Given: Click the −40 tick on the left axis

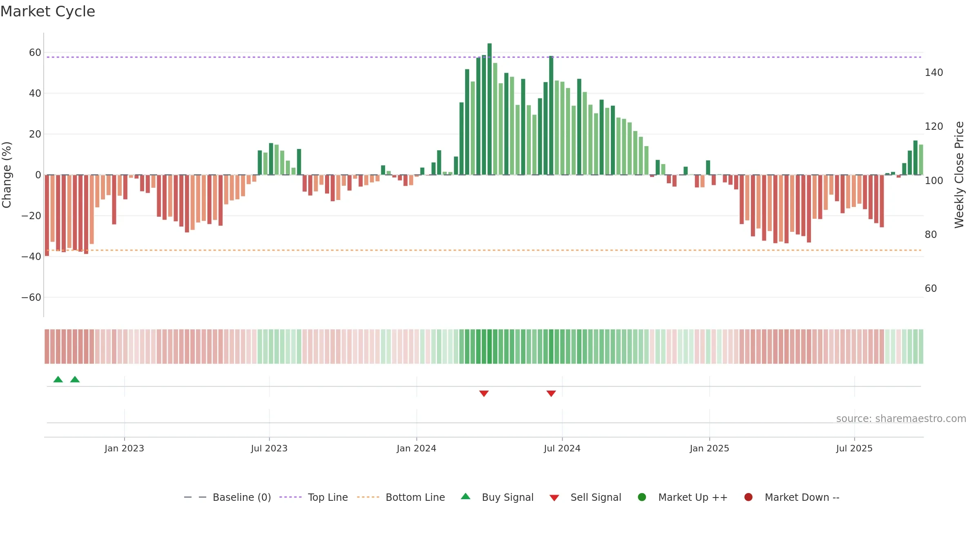Looking at the screenshot, I should (31, 256).
